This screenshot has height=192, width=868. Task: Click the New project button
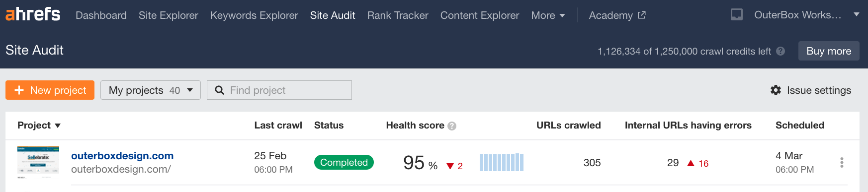50,90
